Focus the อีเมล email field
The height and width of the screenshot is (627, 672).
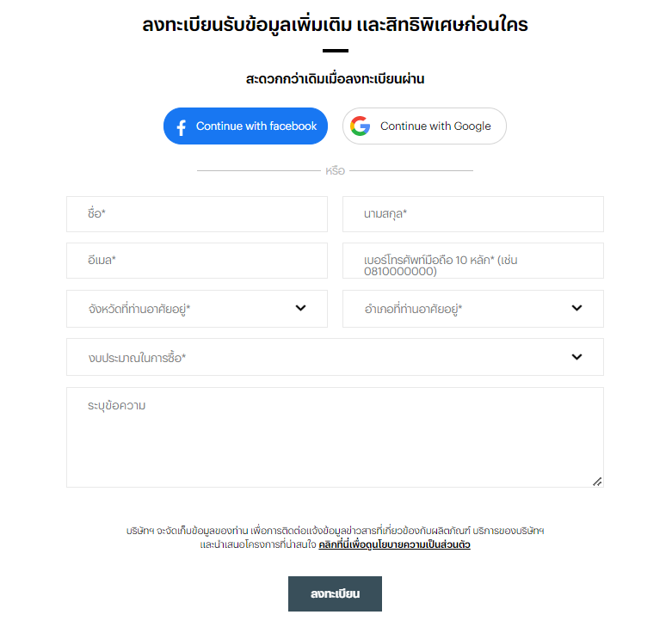point(197,261)
